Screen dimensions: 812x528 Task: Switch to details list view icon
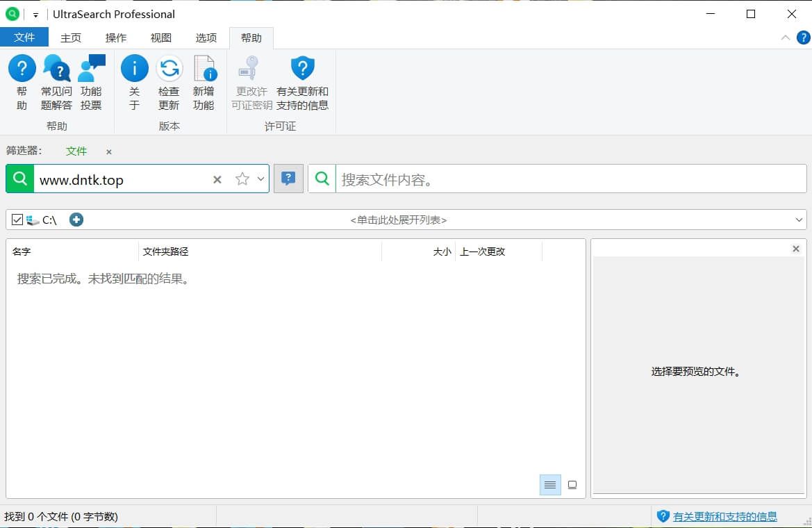tap(550, 485)
